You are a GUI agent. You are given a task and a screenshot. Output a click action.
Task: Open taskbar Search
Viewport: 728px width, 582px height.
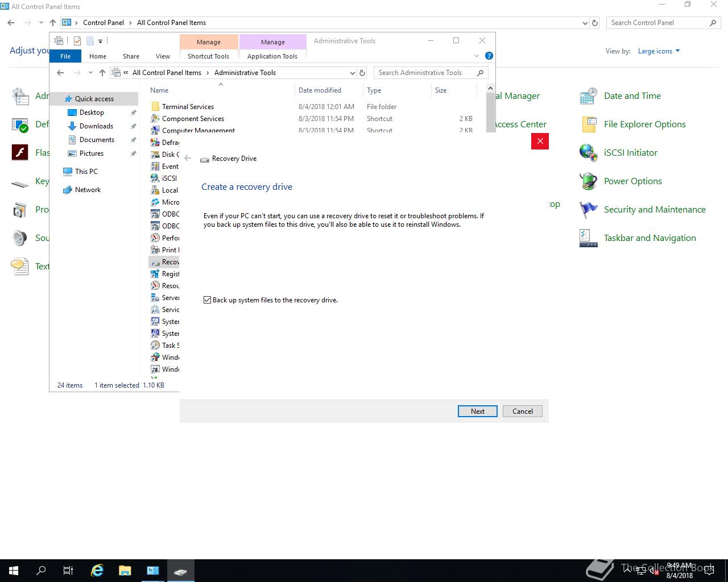point(41,571)
